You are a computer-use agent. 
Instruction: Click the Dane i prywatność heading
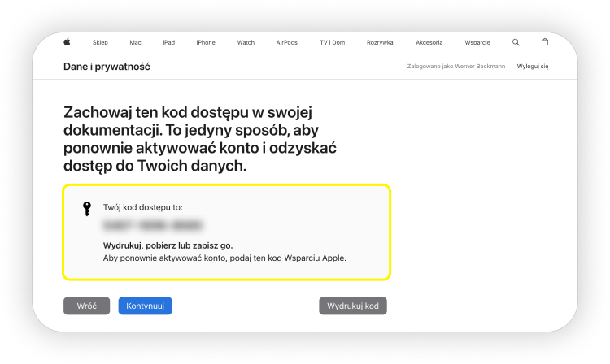click(107, 67)
